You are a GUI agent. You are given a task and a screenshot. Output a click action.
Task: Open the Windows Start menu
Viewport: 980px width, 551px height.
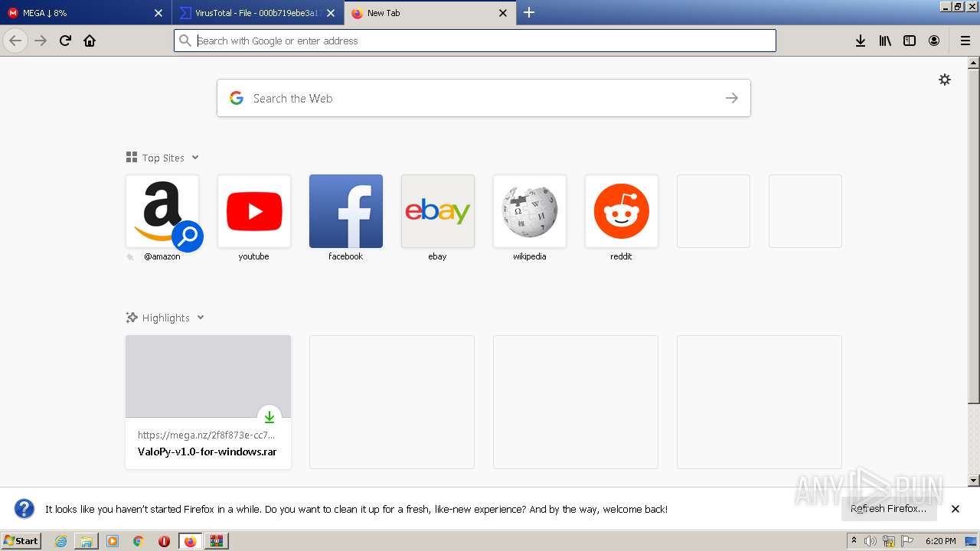21,541
